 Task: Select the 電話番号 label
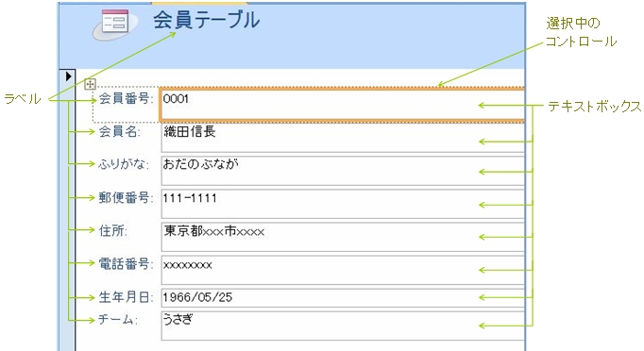pos(126,263)
